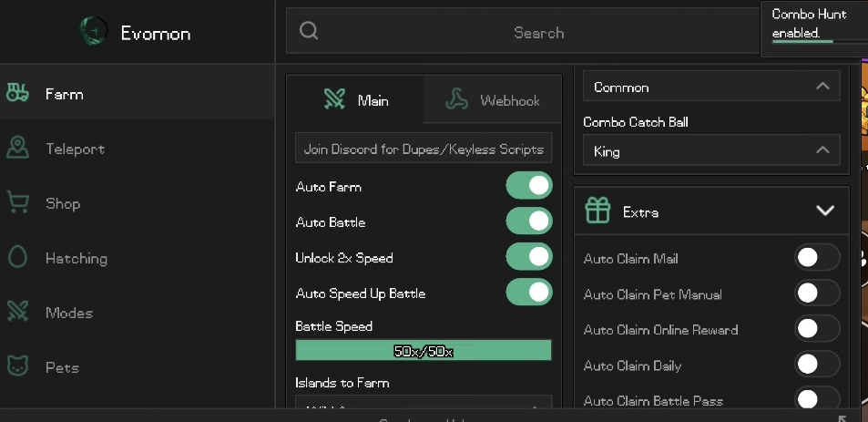The height and width of the screenshot is (422, 868).
Task: Turn on Auto Claim Online Reward
Action: tap(817, 328)
